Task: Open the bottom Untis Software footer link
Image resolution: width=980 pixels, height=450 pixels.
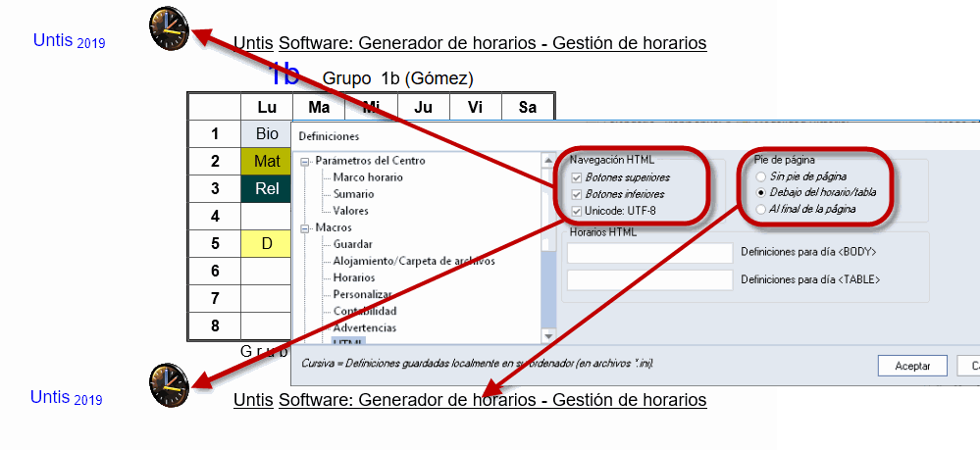Action: (470, 399)
